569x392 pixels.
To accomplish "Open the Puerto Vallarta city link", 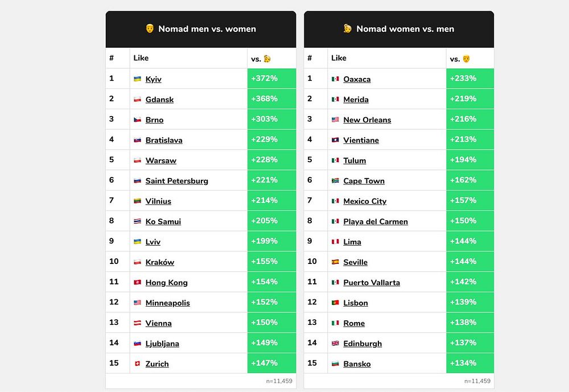I will tap(372, 282).
